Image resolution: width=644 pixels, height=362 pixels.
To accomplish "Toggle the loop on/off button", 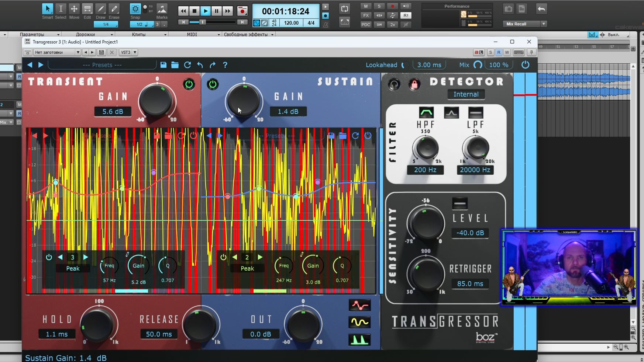I will 345,9.
